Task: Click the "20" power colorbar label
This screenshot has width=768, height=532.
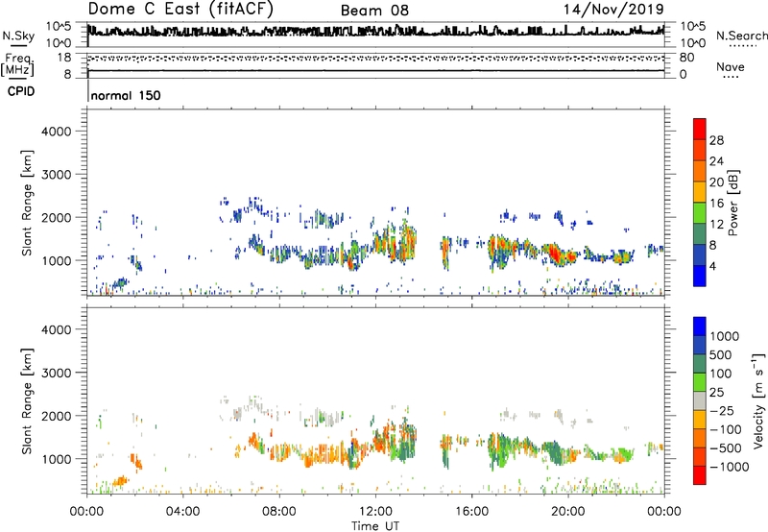Action: 716,182
